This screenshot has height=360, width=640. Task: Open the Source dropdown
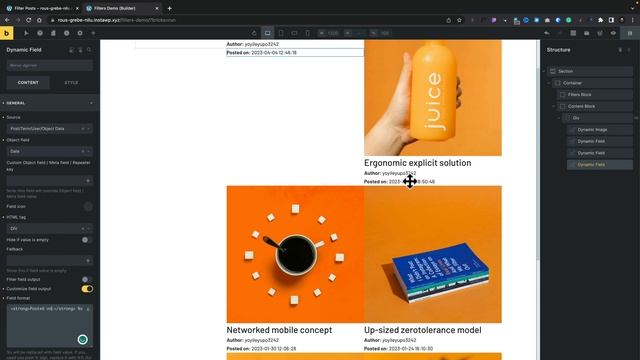(49, 129)
